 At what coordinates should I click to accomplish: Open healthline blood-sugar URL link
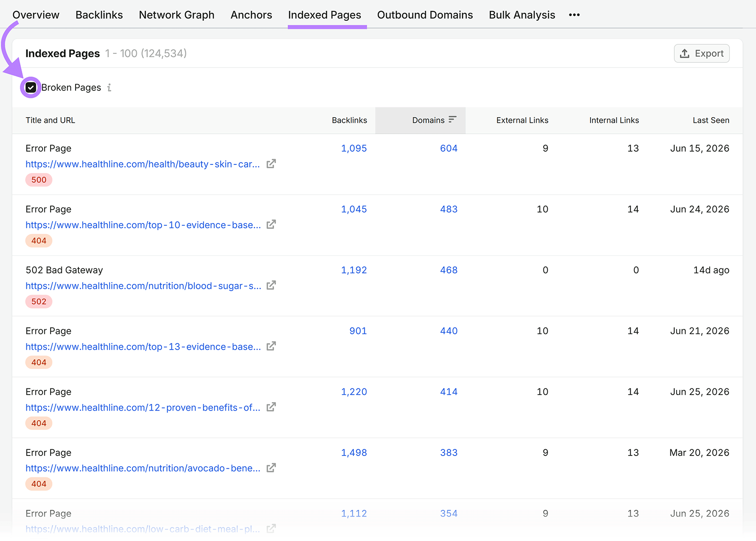[143, 286]
